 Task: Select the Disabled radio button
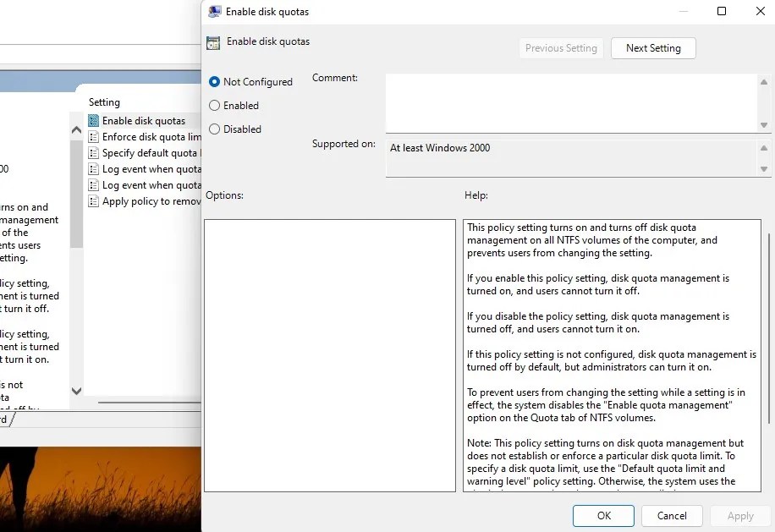(215, 129)
